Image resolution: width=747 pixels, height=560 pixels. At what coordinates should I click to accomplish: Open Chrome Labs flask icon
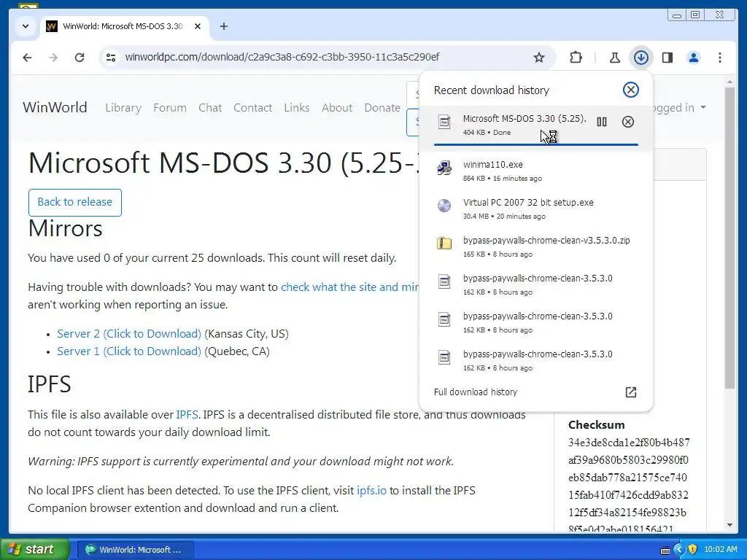click(x=614, y=58)
